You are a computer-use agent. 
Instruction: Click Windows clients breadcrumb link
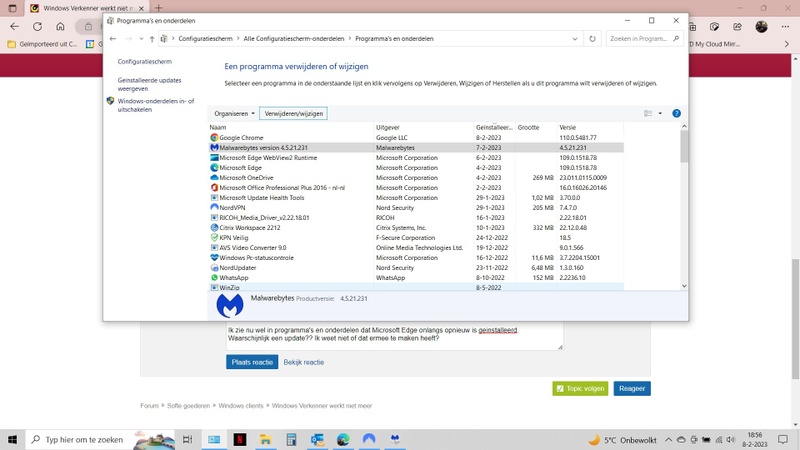pos(241,406)
